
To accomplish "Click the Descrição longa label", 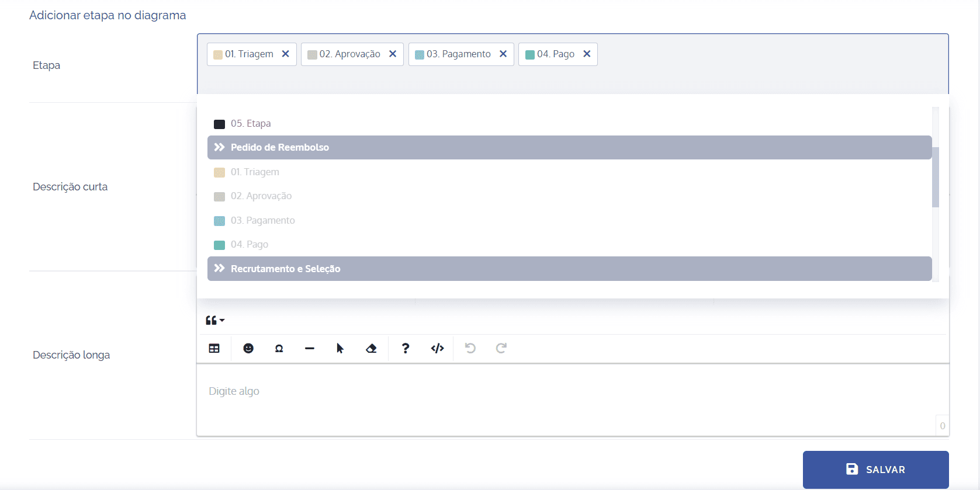I will pyautogui.click(x=71, y=355).
